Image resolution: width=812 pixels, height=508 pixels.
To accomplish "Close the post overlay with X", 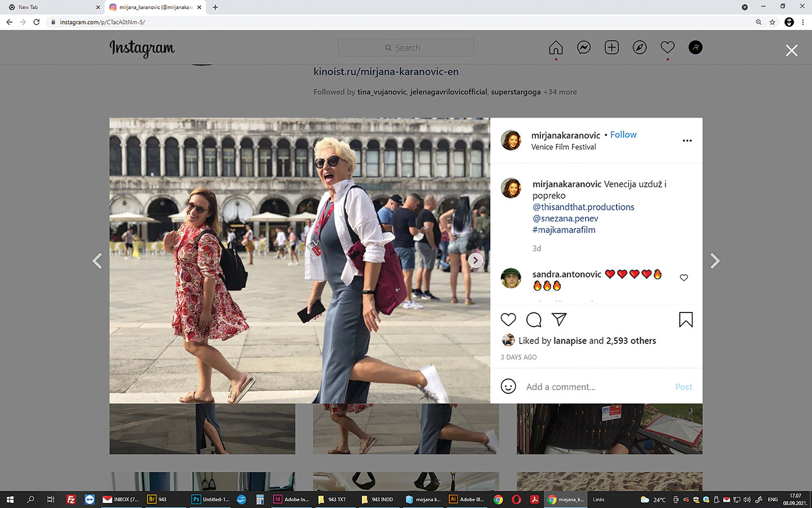I will coord(791,50).
